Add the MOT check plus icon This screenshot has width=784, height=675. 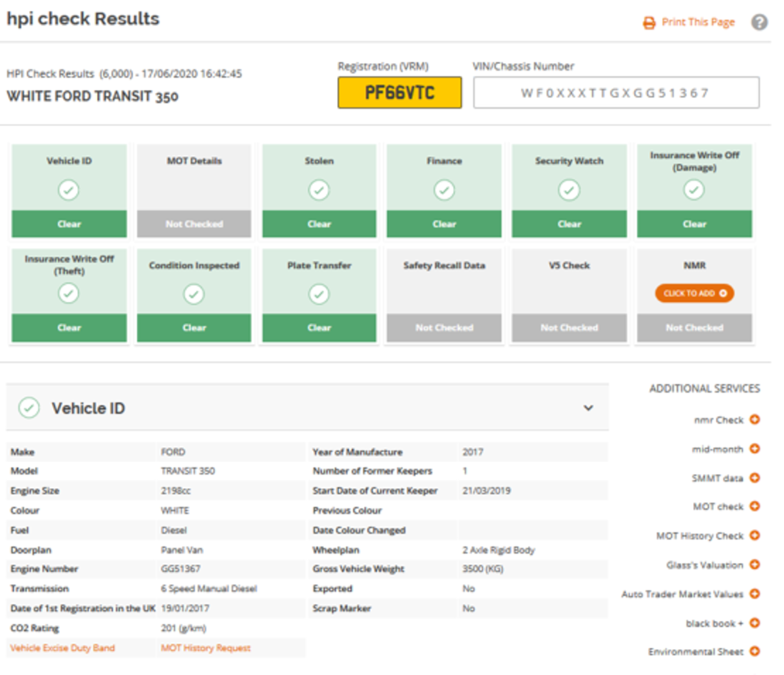[x=755, y=506]
